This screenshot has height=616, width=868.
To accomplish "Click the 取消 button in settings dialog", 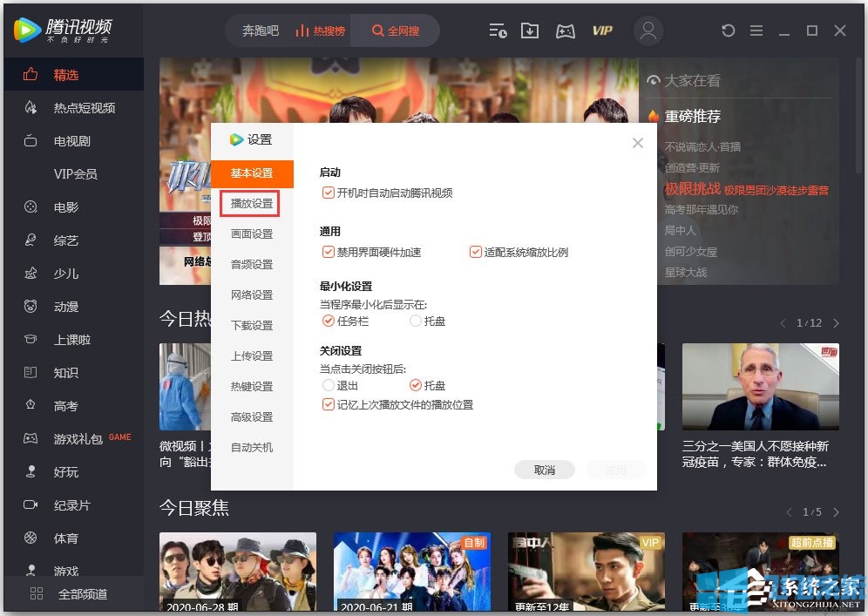I will (544, 469).
